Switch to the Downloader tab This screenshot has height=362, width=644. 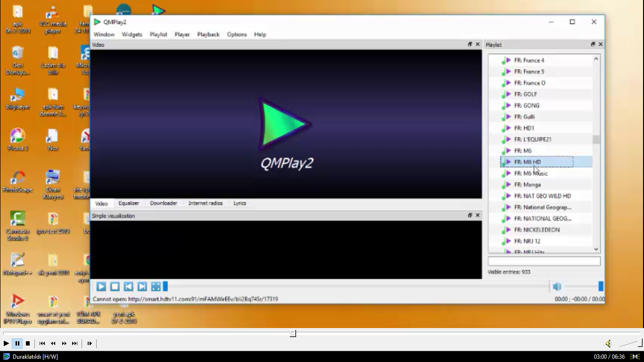164,203
